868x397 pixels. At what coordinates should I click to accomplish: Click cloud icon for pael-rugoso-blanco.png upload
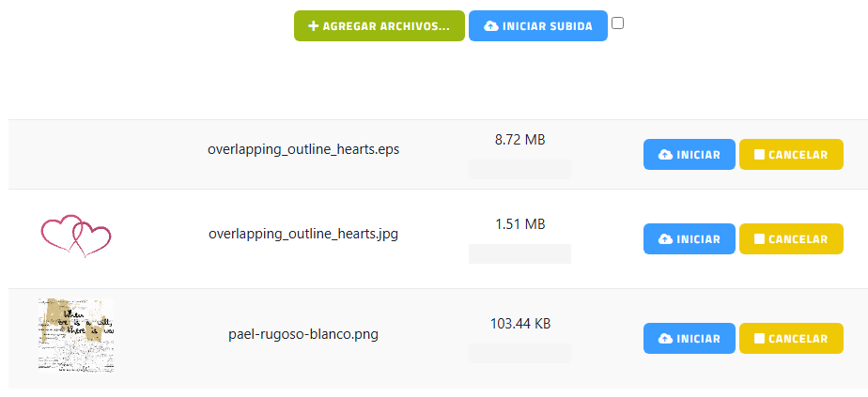(665, 339)
